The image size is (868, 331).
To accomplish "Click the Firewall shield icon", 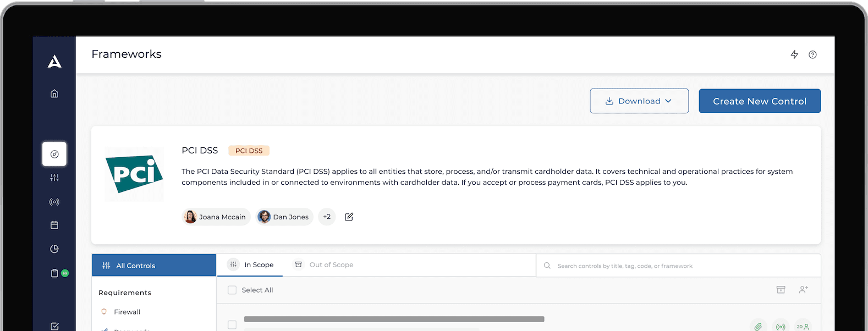I will (104, 312).
